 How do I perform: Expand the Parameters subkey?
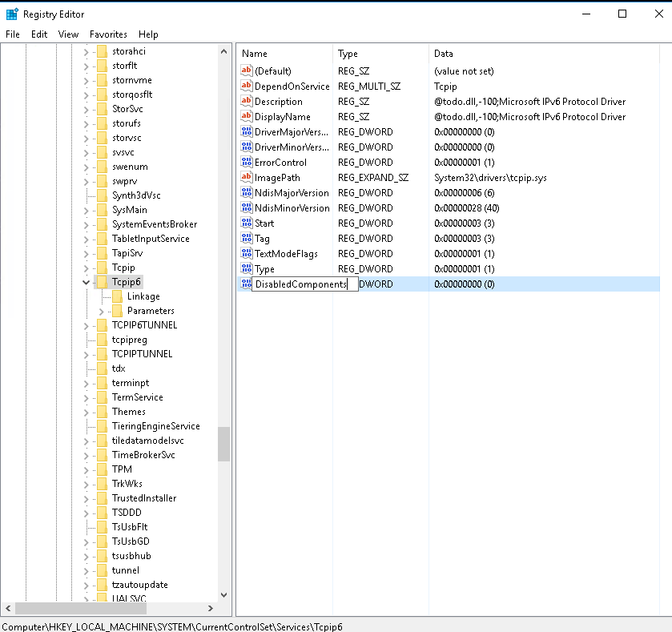pyautogui.click(x=102, y=311)
